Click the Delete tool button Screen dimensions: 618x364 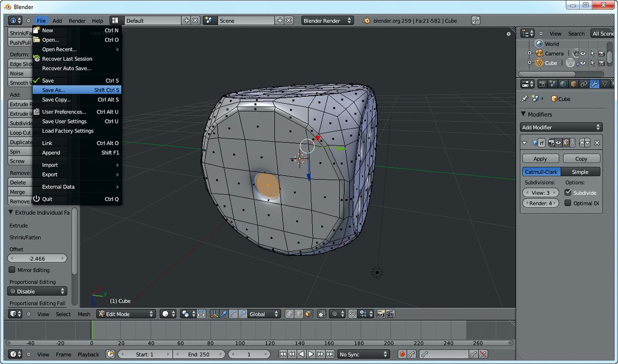coord(20,182)
